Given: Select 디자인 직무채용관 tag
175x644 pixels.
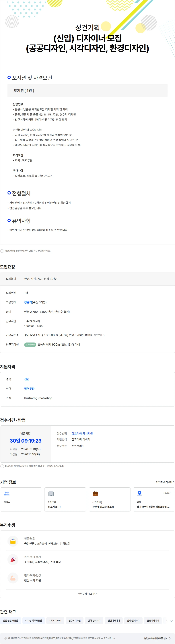Looking at the screenshot, I should point(34,620).
